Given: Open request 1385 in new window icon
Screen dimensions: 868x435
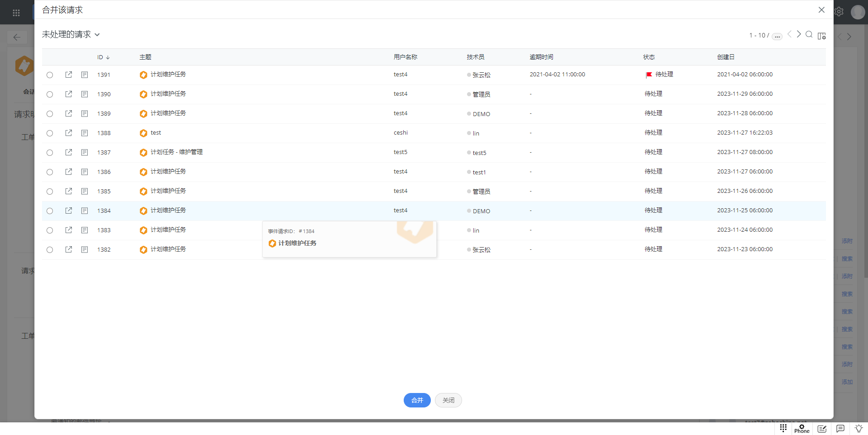Looking at the screenshot, I should tap(69, 191).
